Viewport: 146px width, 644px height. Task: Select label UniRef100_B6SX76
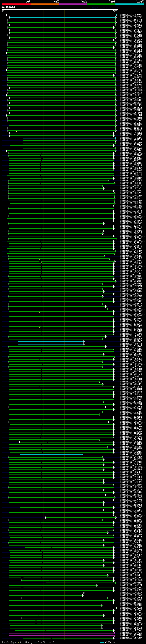coord(131,37)
